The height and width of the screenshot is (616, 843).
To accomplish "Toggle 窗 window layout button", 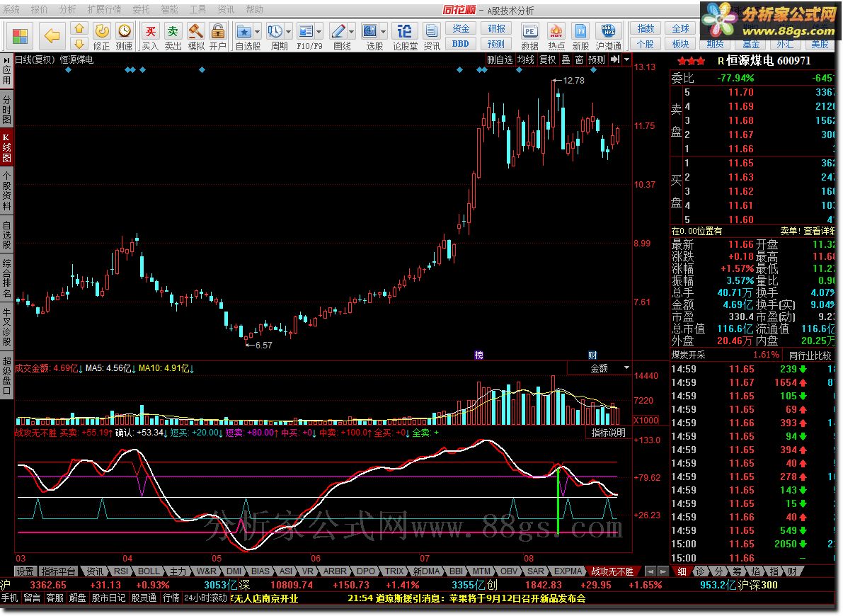I will [x=579, y=59].
